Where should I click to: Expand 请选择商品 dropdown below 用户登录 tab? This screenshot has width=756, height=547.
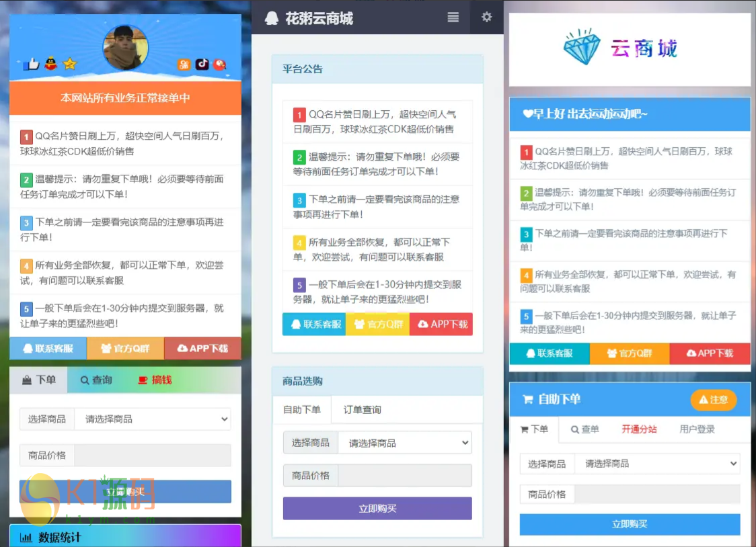(657, 464)
